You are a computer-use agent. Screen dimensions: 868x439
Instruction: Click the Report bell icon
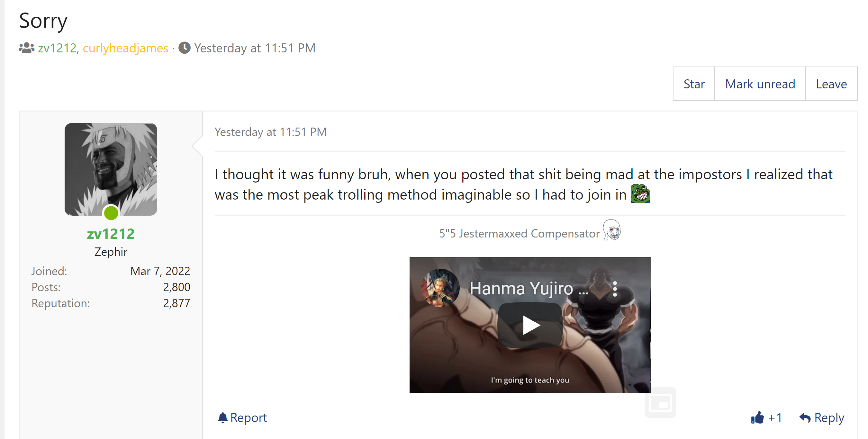click(223, 417)
